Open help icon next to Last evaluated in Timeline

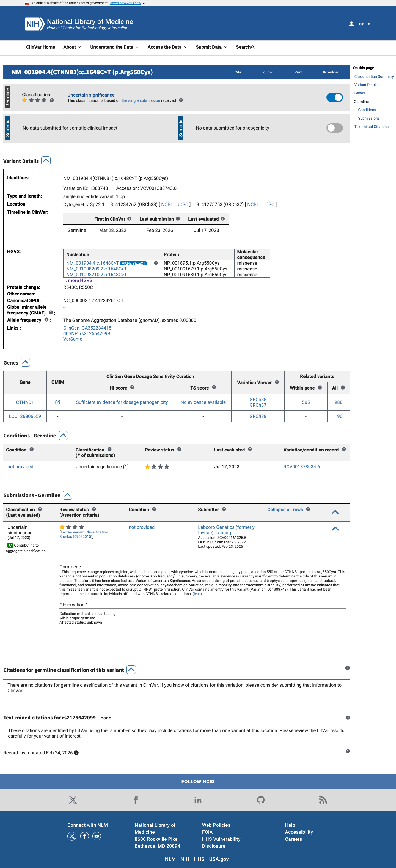pos(222,219)
